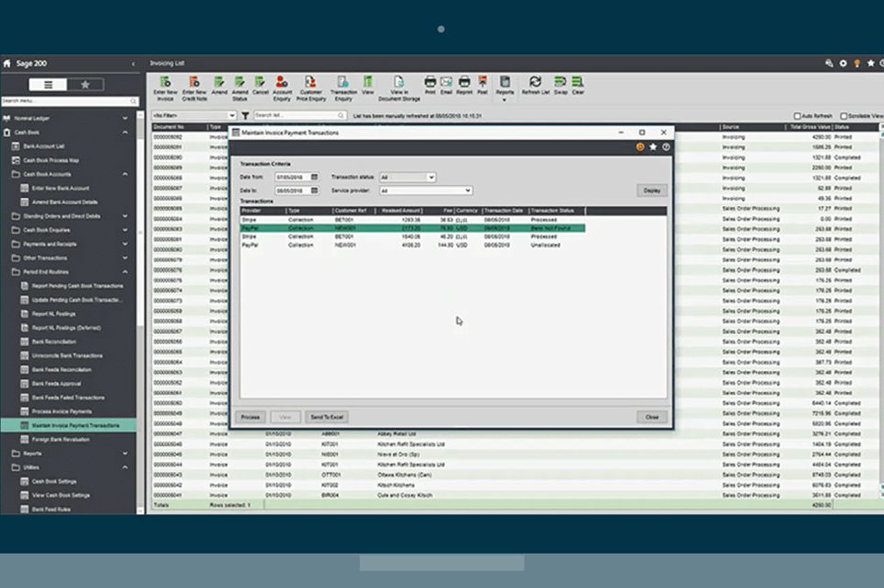Switch to favourites star view toggle
The image size is (884, 588).
85,85
